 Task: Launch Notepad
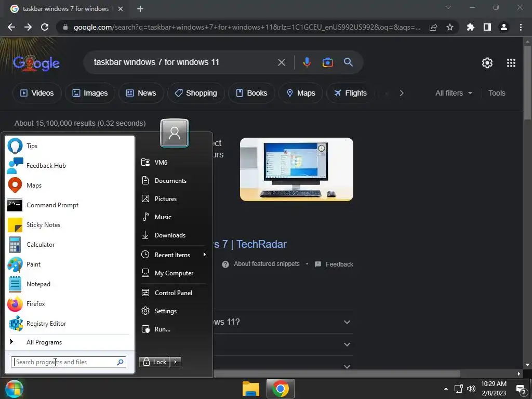(70, 284)
